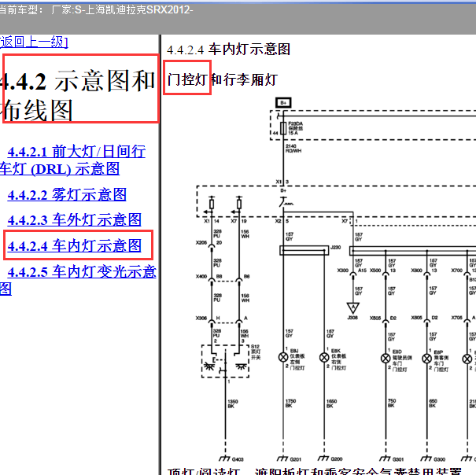Click the 4.4.2 示意图和布线图 heading
The image size is (476, 475).
[77, 95]
